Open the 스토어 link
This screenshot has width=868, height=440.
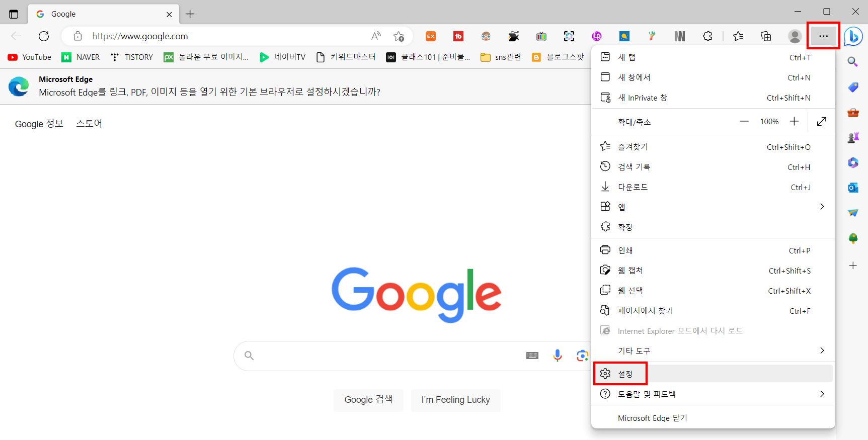89,124
